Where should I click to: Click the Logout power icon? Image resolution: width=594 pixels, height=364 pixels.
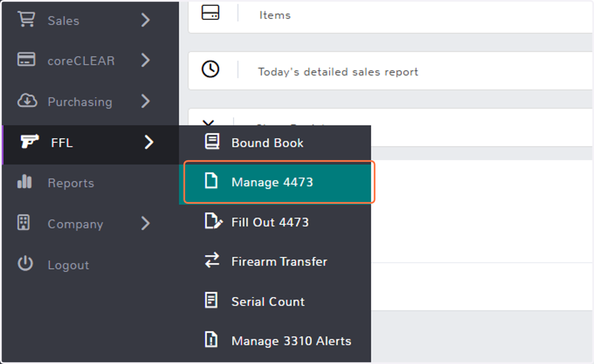25,264
